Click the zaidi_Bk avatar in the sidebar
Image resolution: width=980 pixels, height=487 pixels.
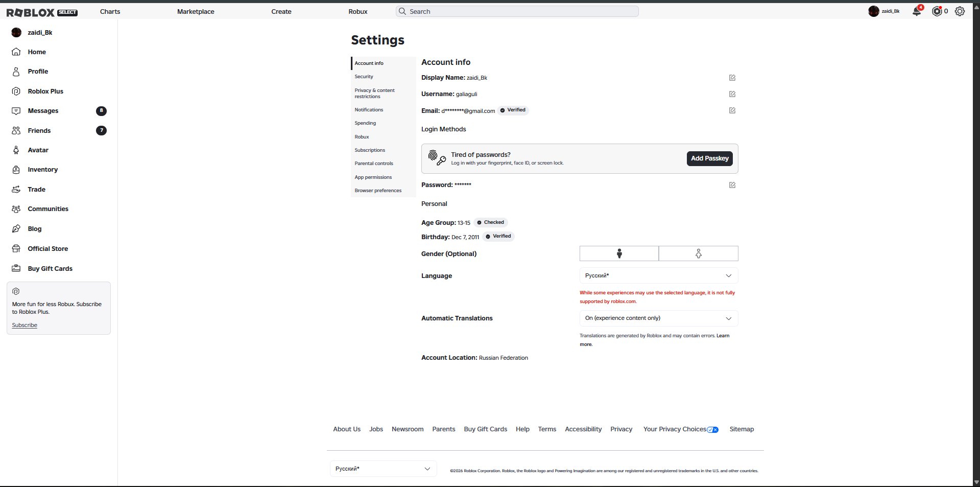16,32
